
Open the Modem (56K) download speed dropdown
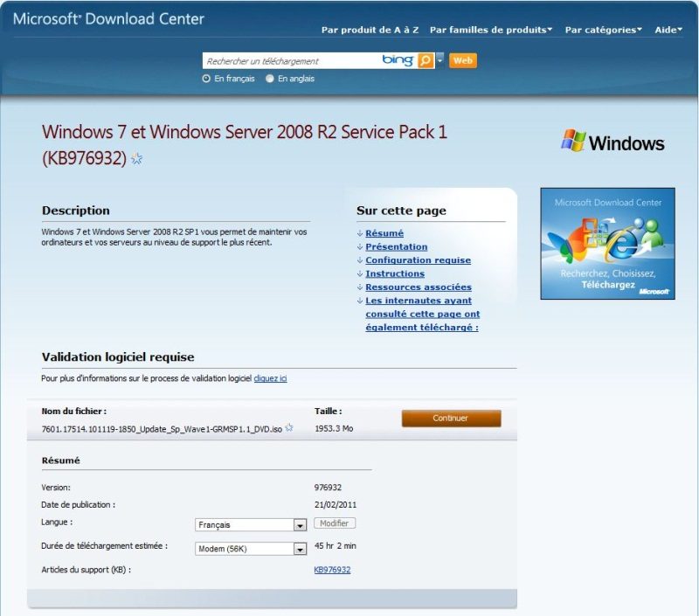(251, 548)
